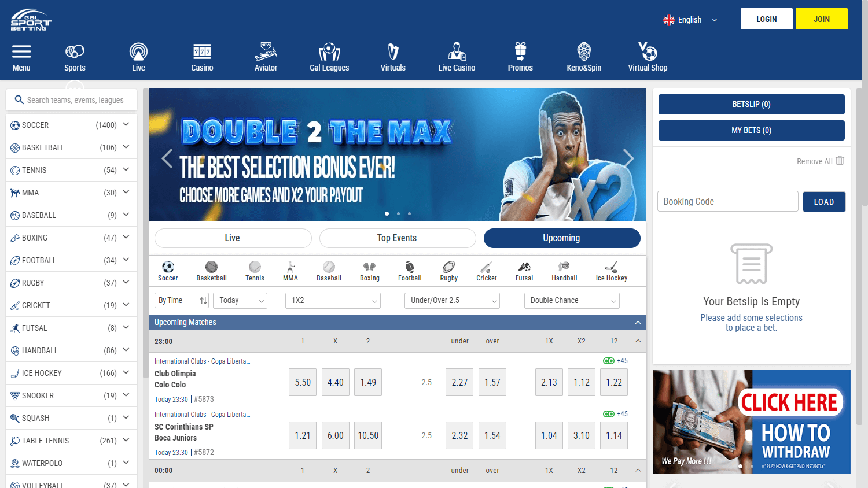This screenshot has height=488, width=868.
Task: Select over 2.5 odds 1.57 for Olimpia match
Action: pyautogui.click(x=492, y=382)
